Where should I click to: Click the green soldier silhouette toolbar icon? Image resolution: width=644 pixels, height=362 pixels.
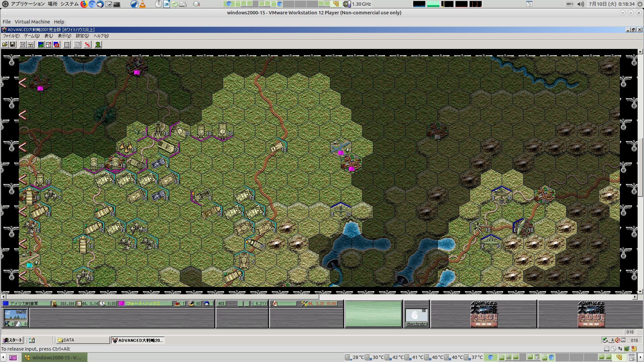point(98,45)
